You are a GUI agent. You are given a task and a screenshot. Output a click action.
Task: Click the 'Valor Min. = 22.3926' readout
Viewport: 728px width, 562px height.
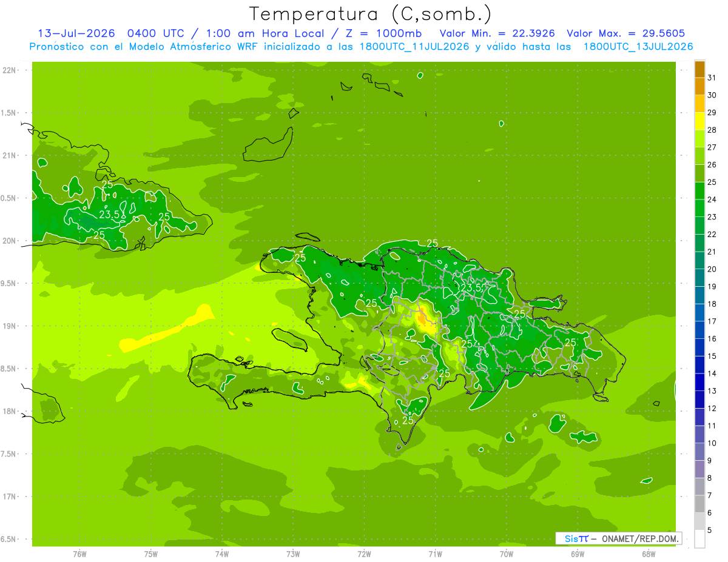click(497, 33)
